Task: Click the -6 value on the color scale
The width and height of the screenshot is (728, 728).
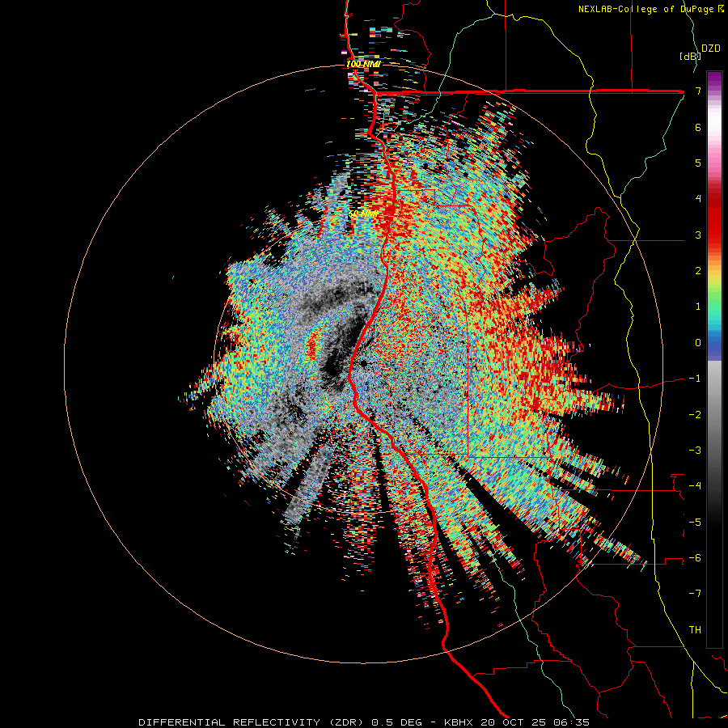Action: click(x=695, y=558)
